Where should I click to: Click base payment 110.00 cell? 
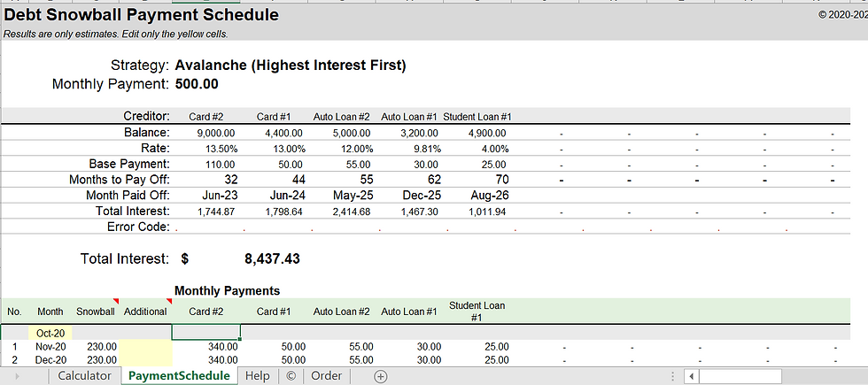(221, 165)
